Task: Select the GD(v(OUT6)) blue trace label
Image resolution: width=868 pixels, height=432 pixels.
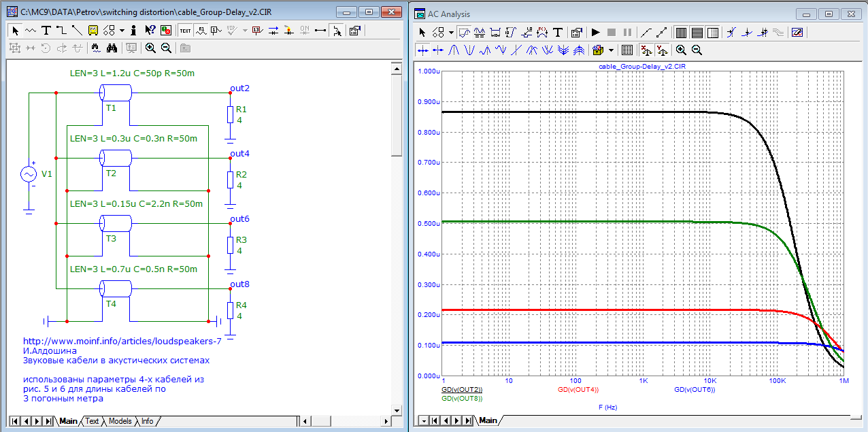Action: (695, 390)
